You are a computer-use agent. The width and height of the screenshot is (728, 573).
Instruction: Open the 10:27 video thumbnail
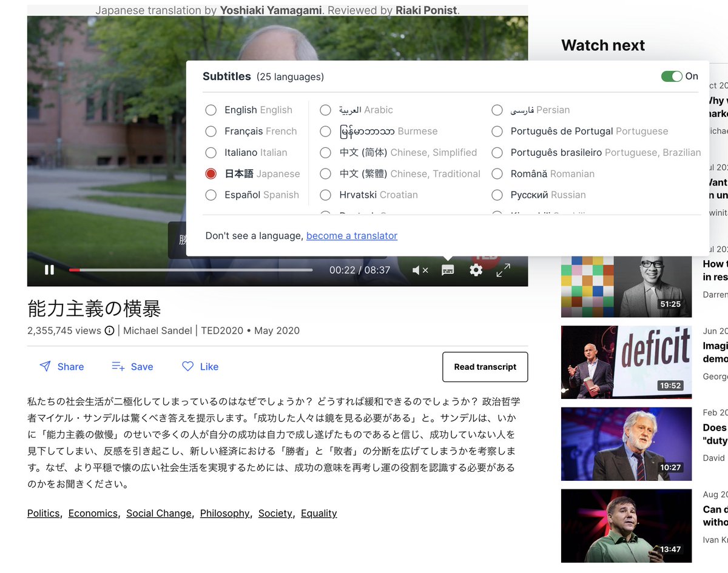(x=626, y=444)
